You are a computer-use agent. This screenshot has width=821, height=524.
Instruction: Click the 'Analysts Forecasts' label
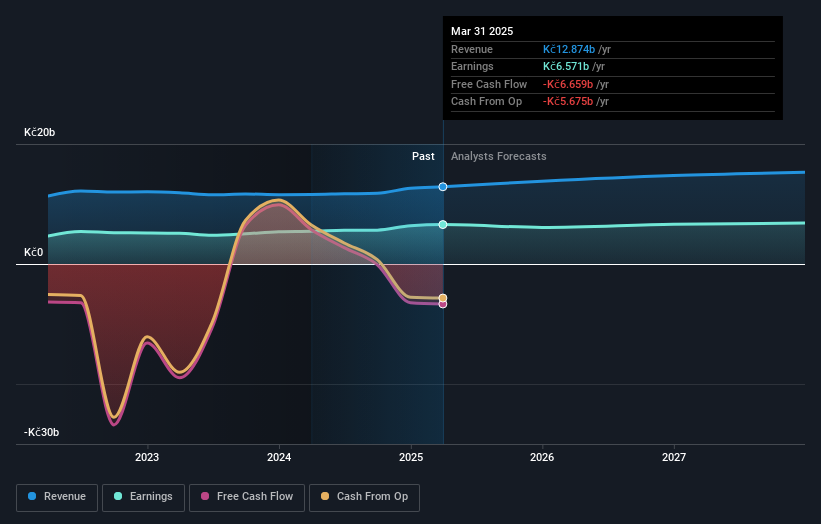coord(498,157)
